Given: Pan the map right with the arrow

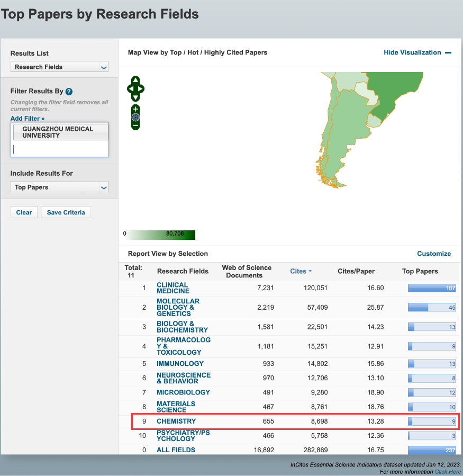Looking at the screenshot, I should pos(141,89).
